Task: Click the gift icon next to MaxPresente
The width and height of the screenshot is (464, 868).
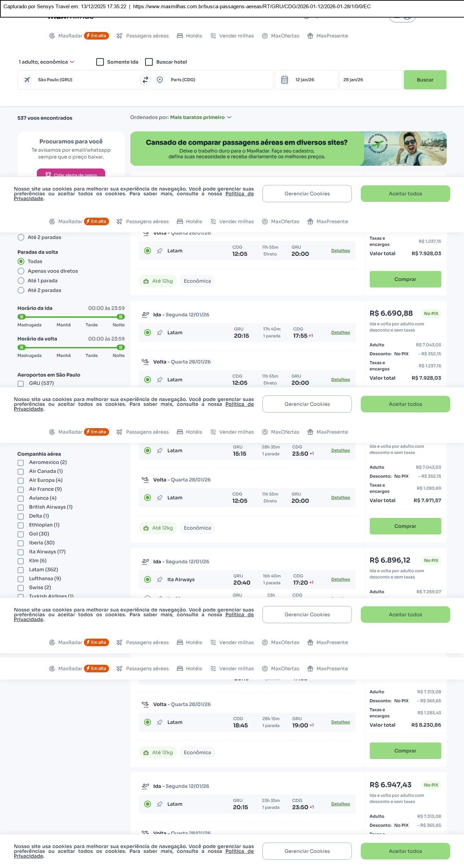Action: point(310,36)
